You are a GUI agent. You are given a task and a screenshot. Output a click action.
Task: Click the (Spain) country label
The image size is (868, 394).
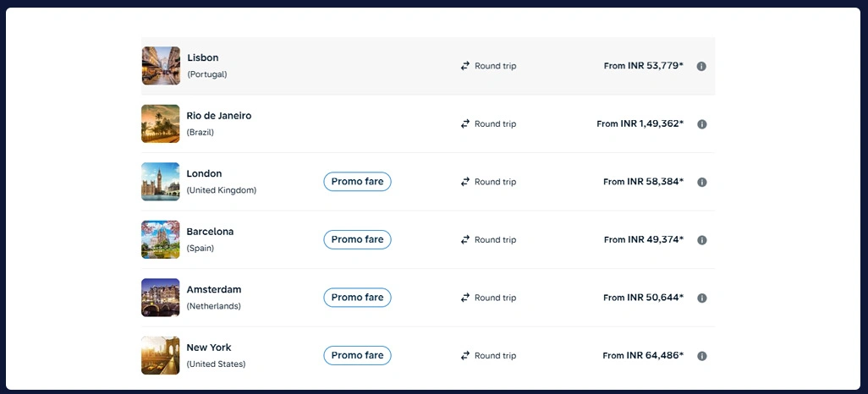pyautogui.click(x=200, y=249)
